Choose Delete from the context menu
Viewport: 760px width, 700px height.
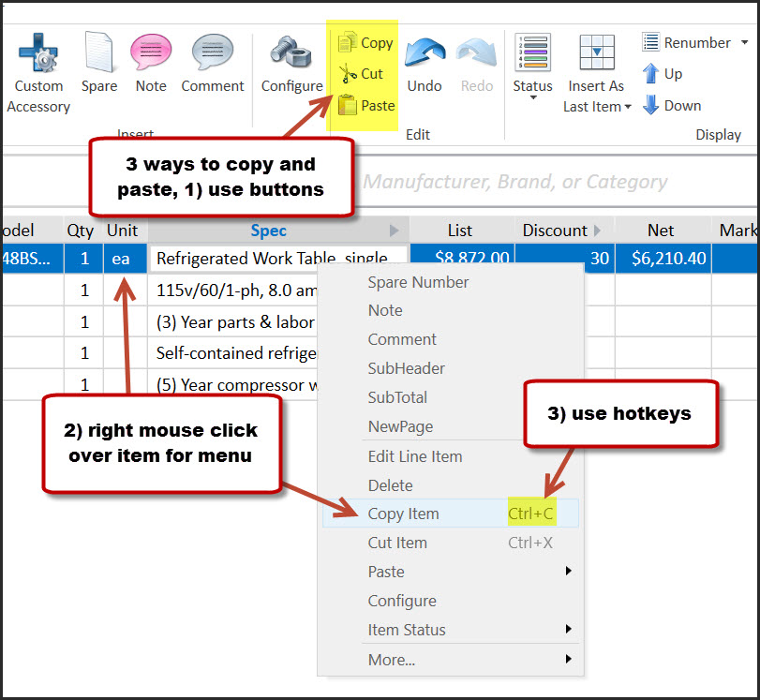click(391, 485)
